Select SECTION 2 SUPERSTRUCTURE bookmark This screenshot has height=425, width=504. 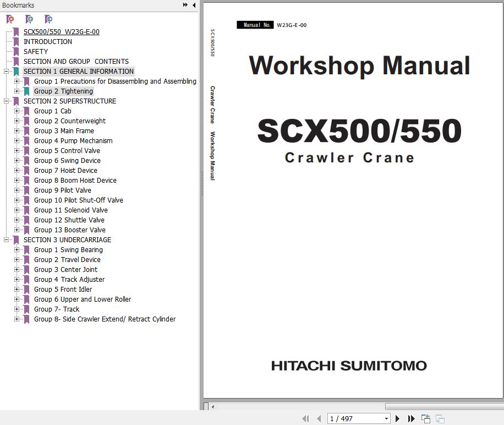70,101
